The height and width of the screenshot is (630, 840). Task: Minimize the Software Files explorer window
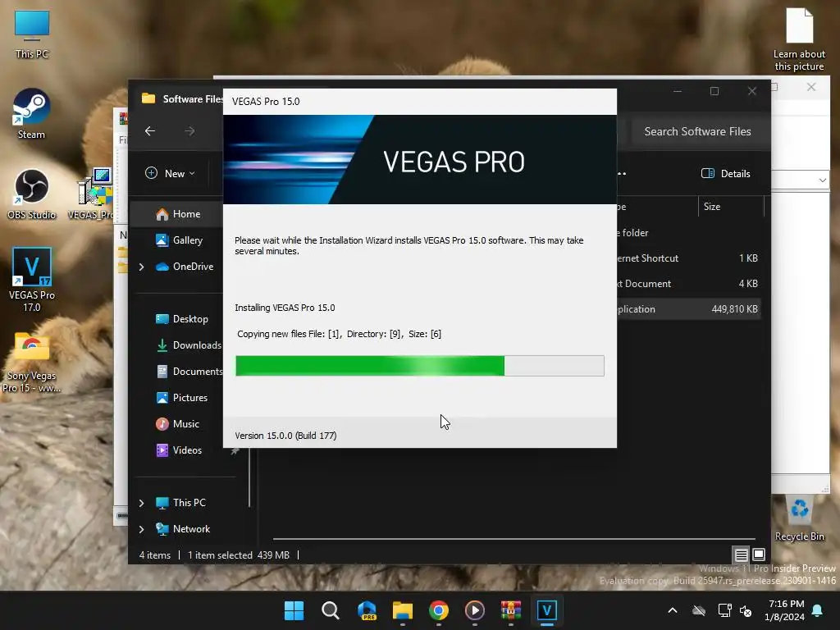click(677, 91)
